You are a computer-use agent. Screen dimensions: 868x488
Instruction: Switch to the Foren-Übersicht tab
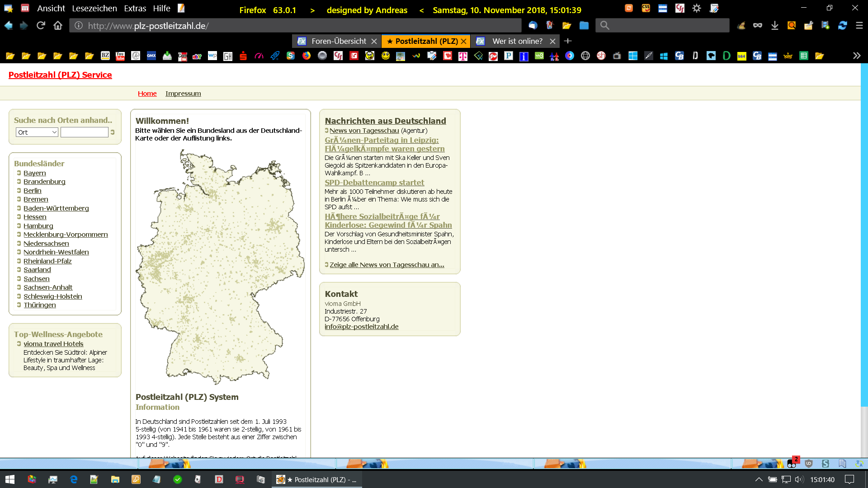(x=338, y=41)
